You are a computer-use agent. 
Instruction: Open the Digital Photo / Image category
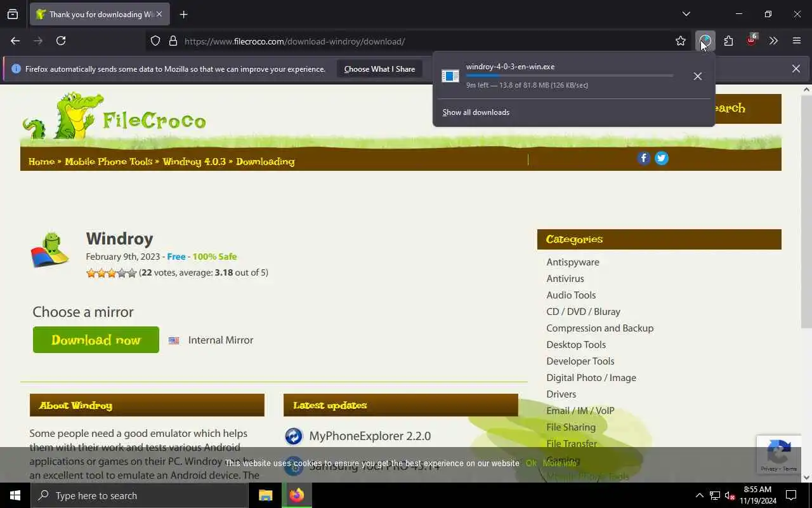[x=591, y=378]
